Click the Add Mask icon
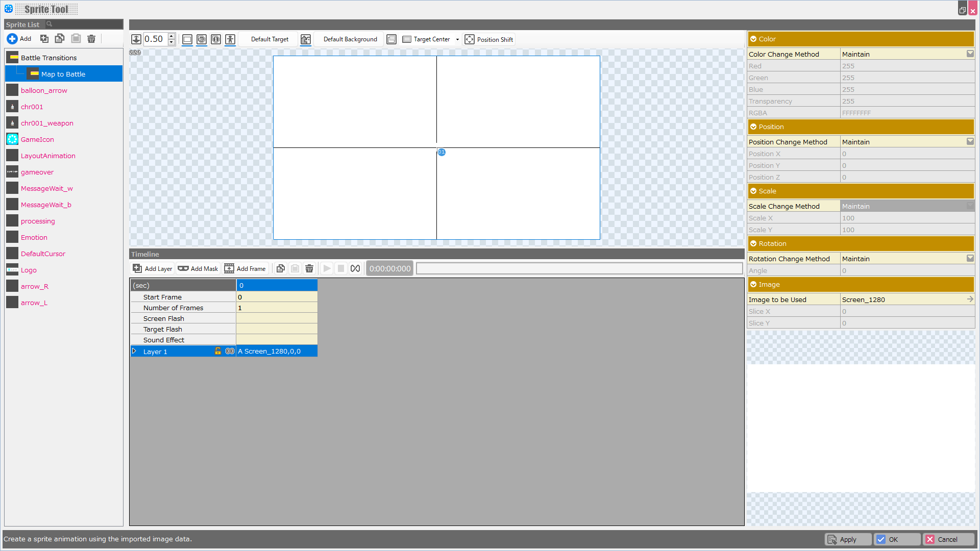This screenshot has width=980, height=551. (183, 268)
